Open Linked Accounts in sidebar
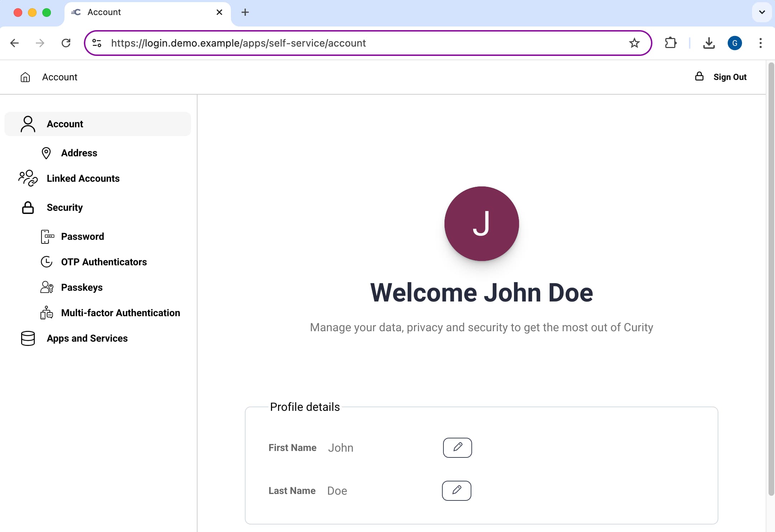Screen dimensions: 775x532 click(83, 179)
